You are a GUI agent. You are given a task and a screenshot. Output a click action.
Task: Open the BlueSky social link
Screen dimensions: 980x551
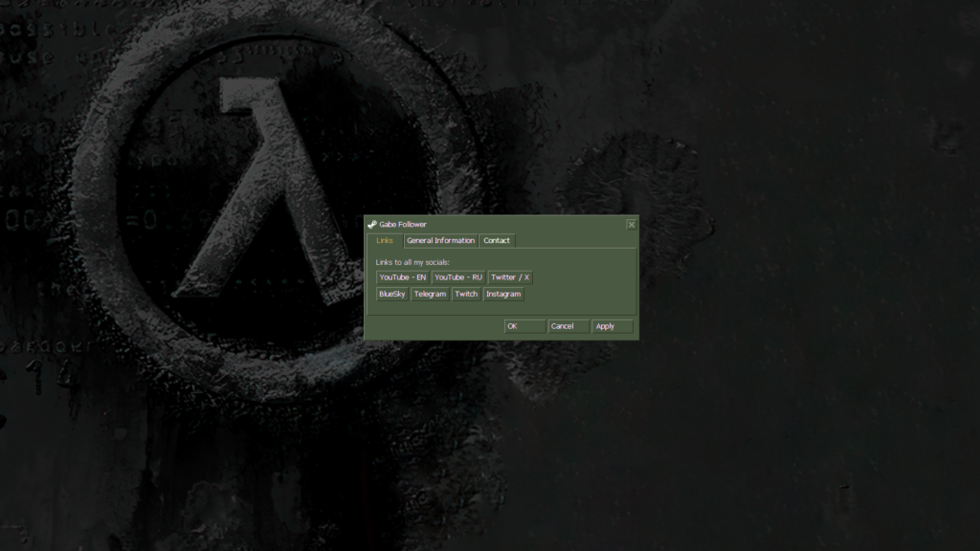click(x=392, y=295)
